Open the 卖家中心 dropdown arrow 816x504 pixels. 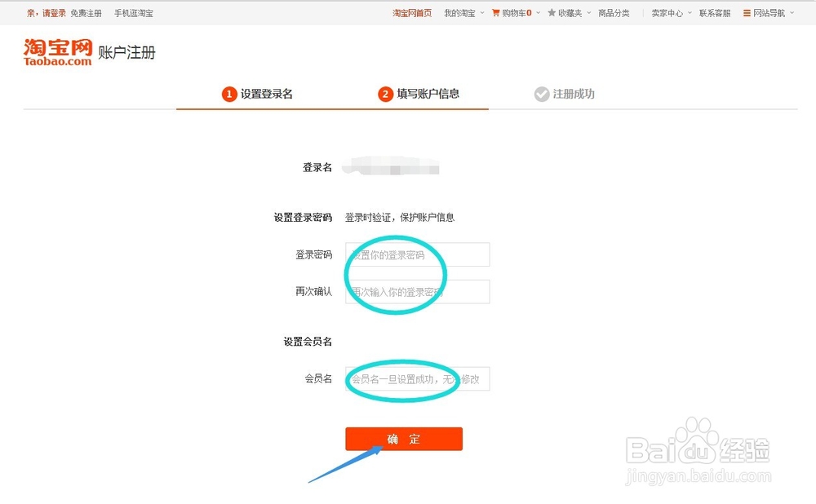click(x=690, y=14)
